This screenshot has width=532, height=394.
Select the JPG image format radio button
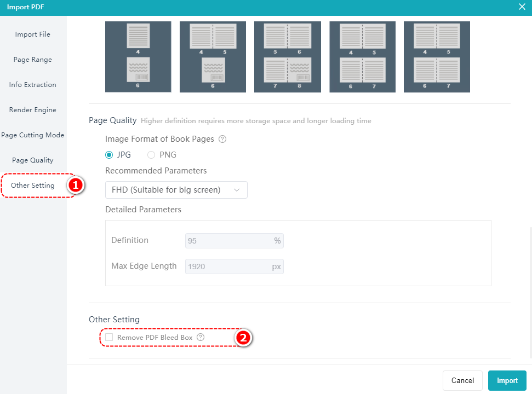tap(109, 155)
